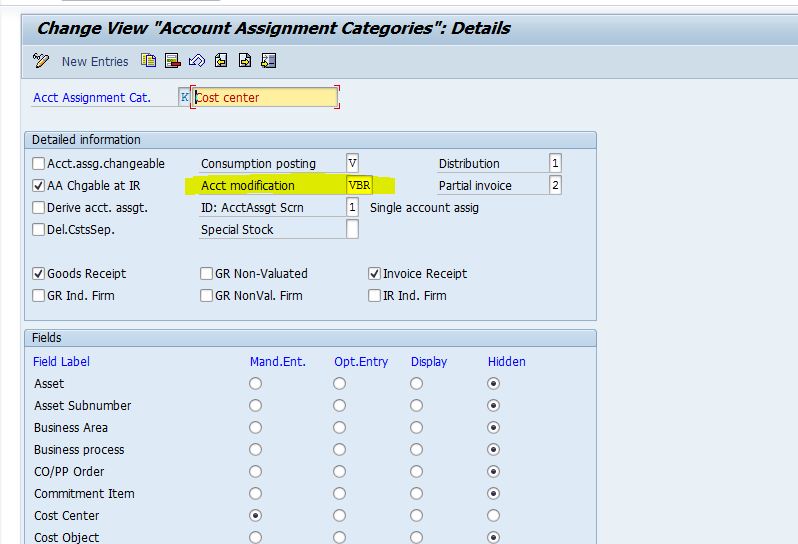Set Cost Center to Hidden
This screenshot has height=544, width=798.
(493, 516)
